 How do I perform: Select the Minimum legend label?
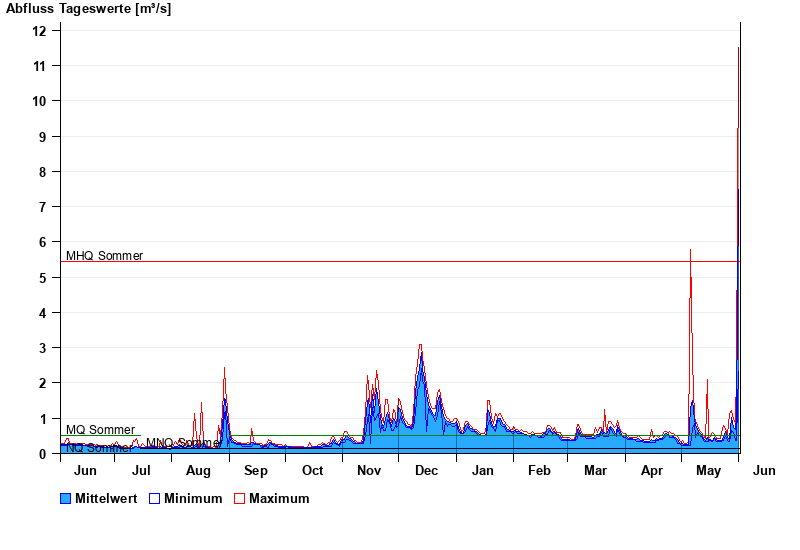pos(193,498)
